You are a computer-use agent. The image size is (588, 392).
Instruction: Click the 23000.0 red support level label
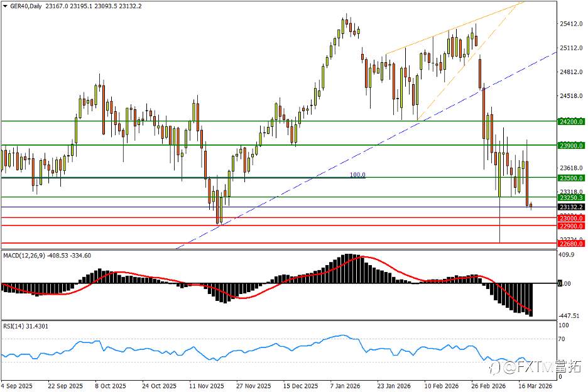click(571, 219)
